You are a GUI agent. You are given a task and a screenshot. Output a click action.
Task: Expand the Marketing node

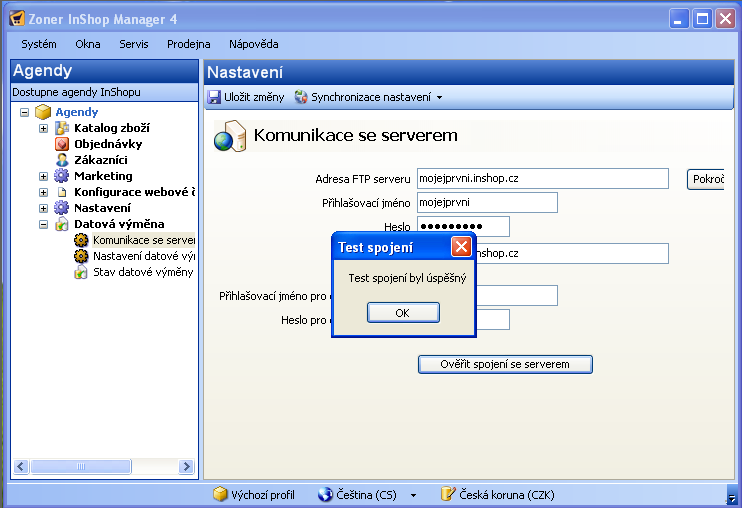44,176
